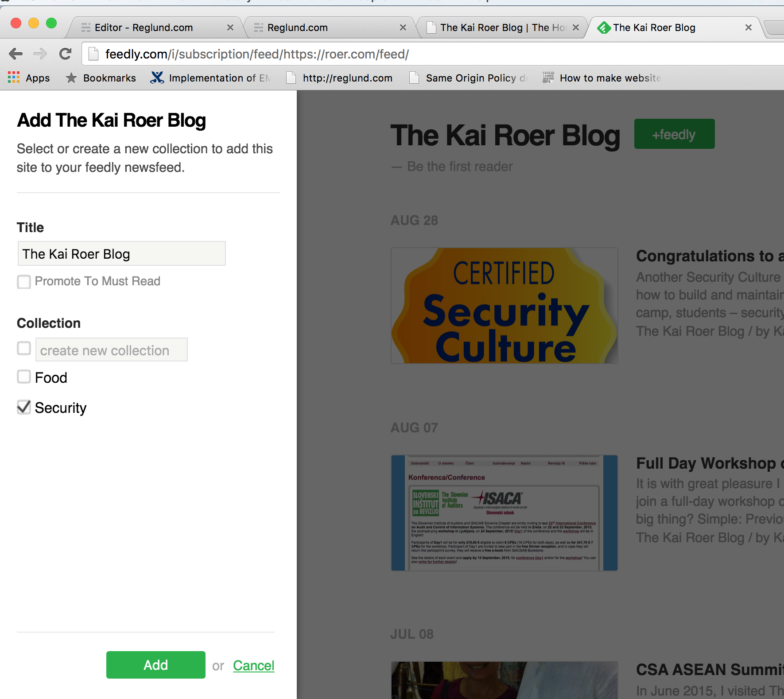Close the active Kai Roer Blog feedly tab

pyautogui.click(x=749, y=27)
